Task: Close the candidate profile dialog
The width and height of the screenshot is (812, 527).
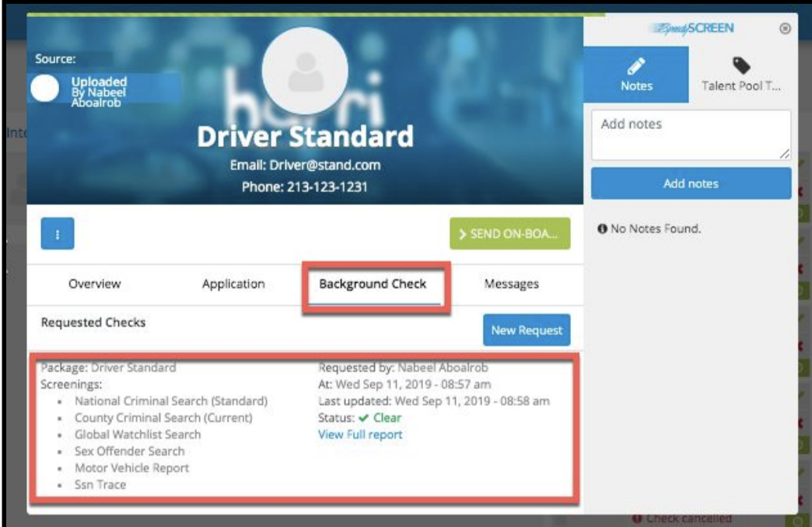Action: coord(785,29)
